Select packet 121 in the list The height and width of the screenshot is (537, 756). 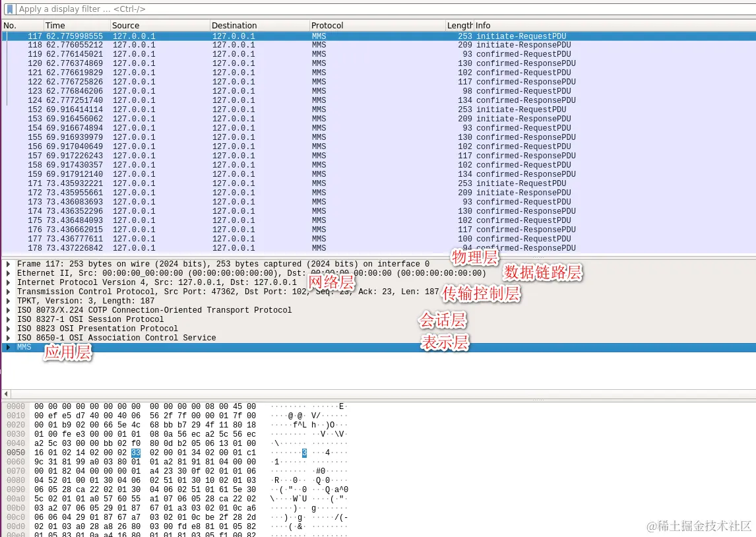click(x=379, y=73)
